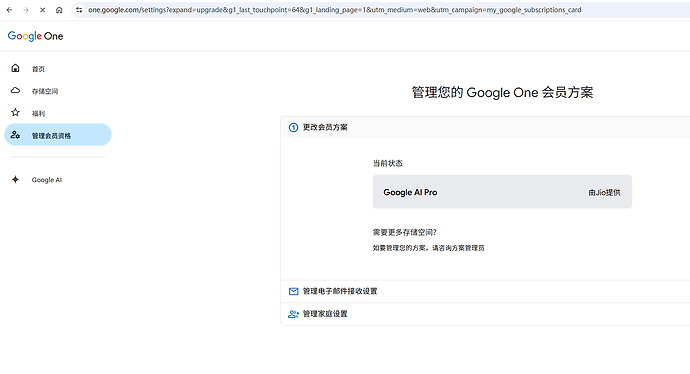The width and height of the screenshot is (690, 374).
Task: View site information icon in address bar
Action: [x=79, y=10]
